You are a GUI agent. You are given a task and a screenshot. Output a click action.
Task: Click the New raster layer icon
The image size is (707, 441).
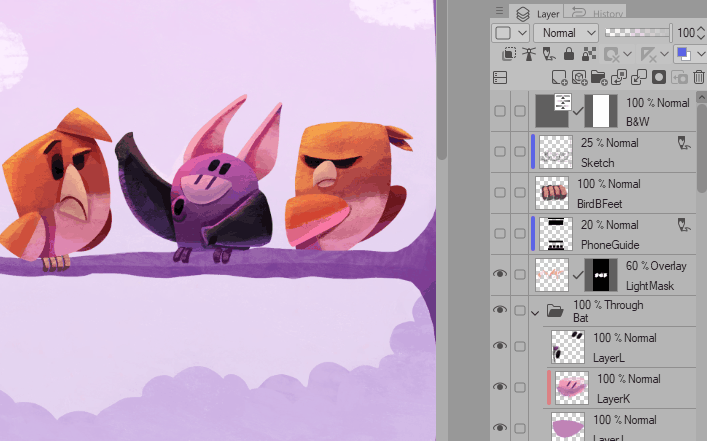pos(560,77)
